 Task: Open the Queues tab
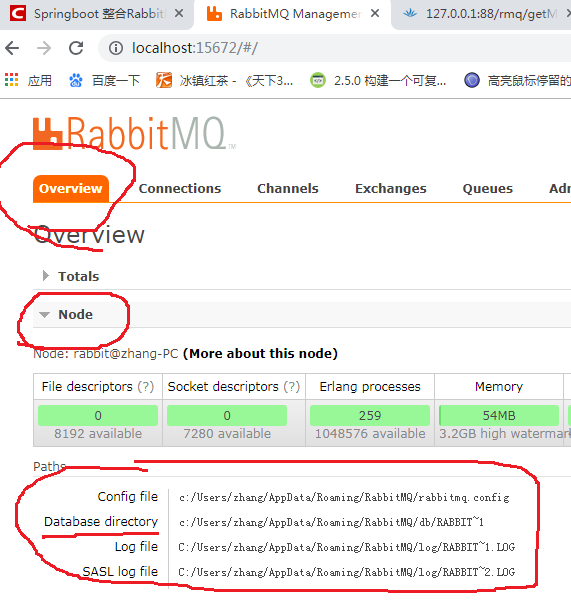(487, 189)
